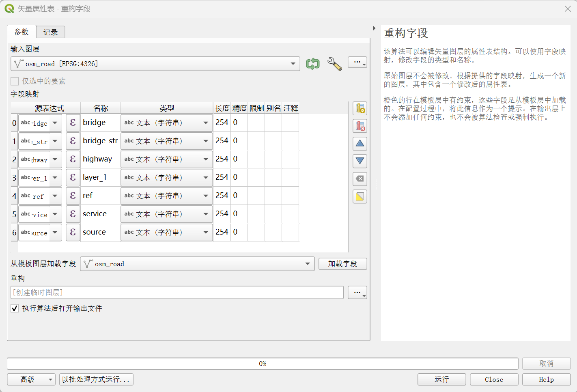
Task: Click the delete selected field icon
Action: 360,126
